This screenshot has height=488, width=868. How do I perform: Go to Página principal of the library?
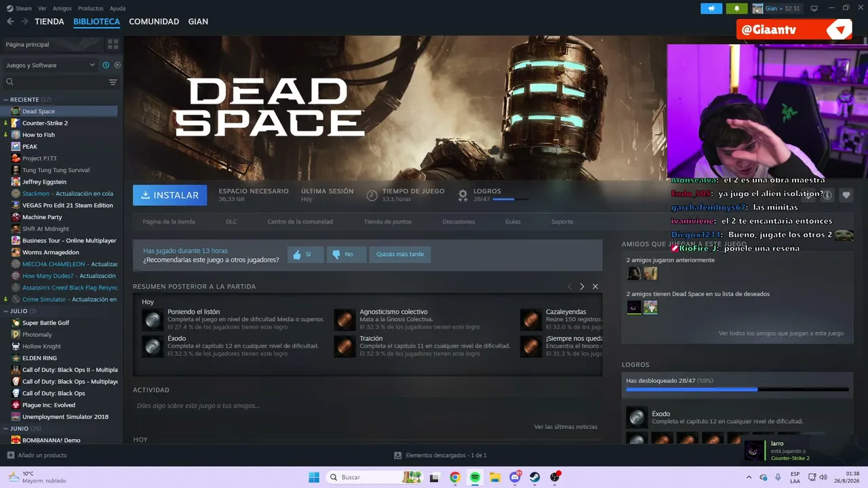27,44
